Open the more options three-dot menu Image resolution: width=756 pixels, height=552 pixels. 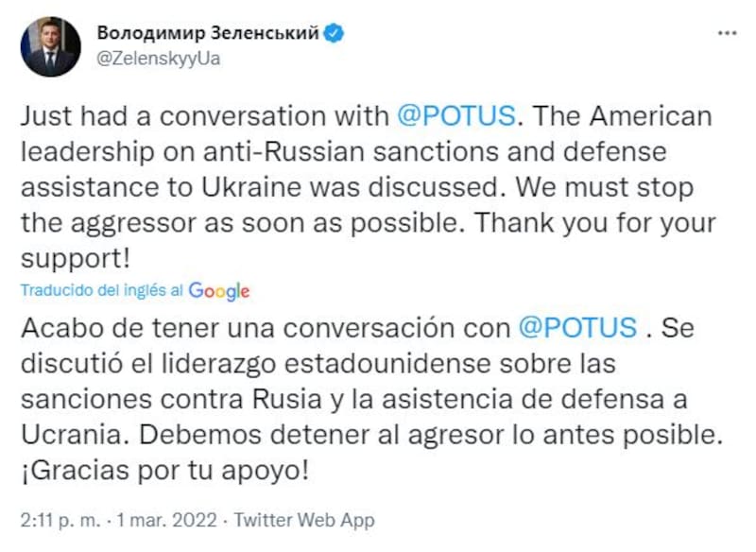[x=726, y=34]
